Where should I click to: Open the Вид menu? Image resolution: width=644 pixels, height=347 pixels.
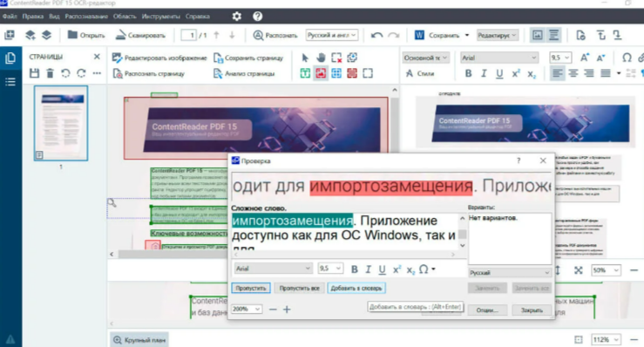(x=54, y=17)
